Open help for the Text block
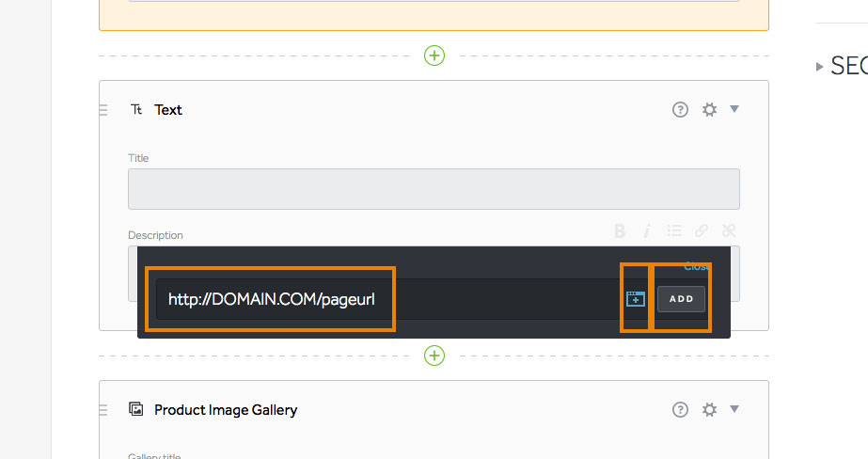This screenshot has width=868, height=459. point(680,110)
